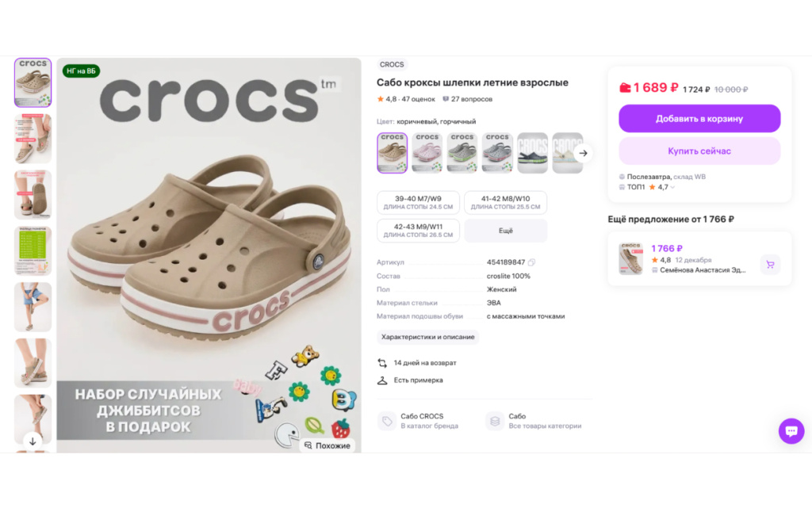Show next color variants with arrow
The height and width of the screenshot is (508, 812).
point(583,153)
